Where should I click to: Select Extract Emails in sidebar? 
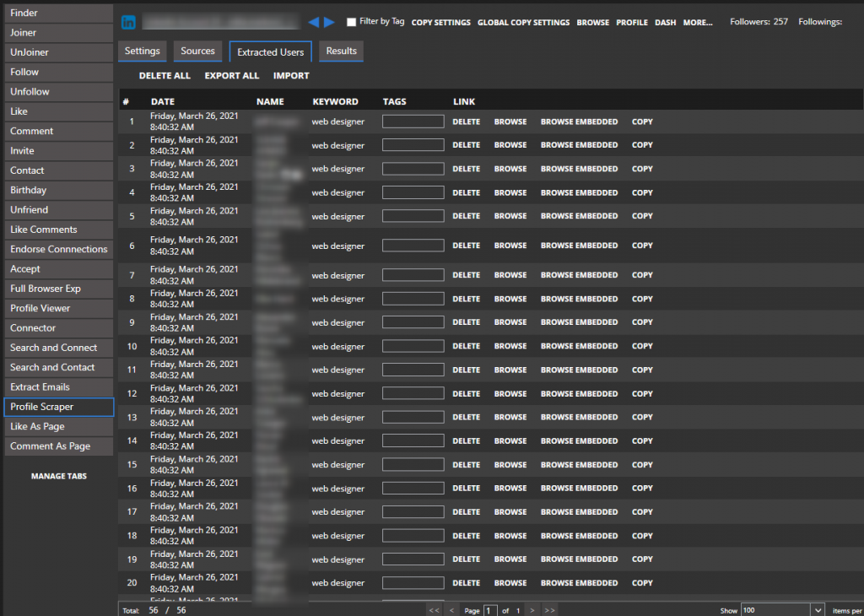tap(57, 387)
